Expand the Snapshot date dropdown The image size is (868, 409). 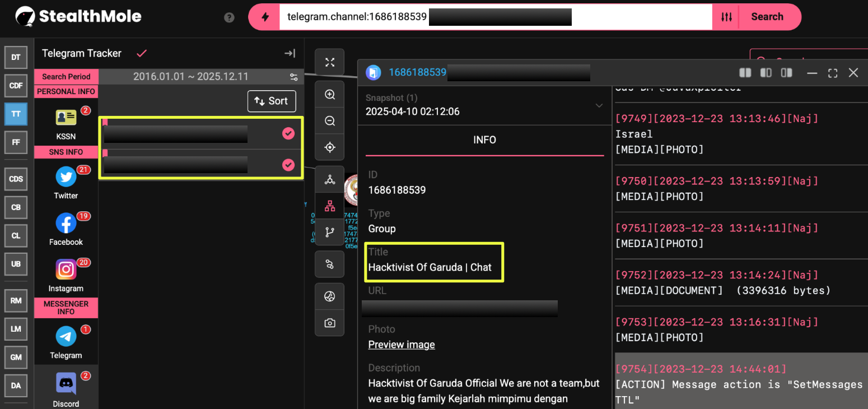(599, 105)
